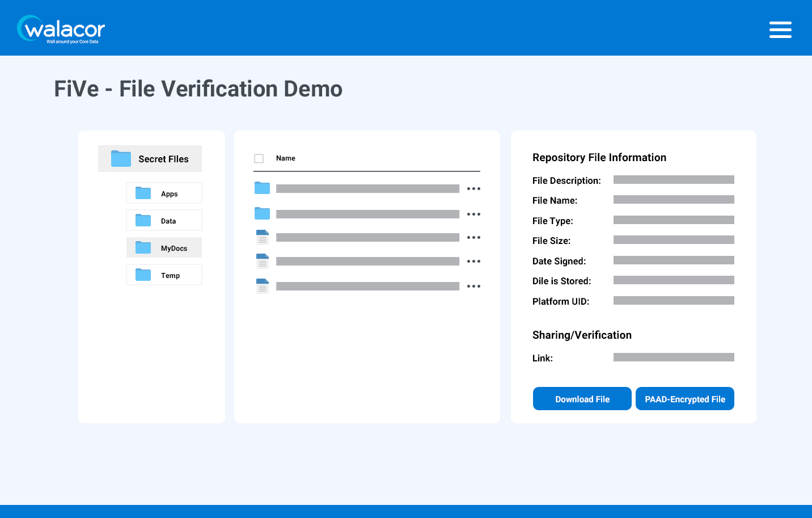Click second folder icon in file list
The image size is (812, 518).
click(x=262, y=213)
